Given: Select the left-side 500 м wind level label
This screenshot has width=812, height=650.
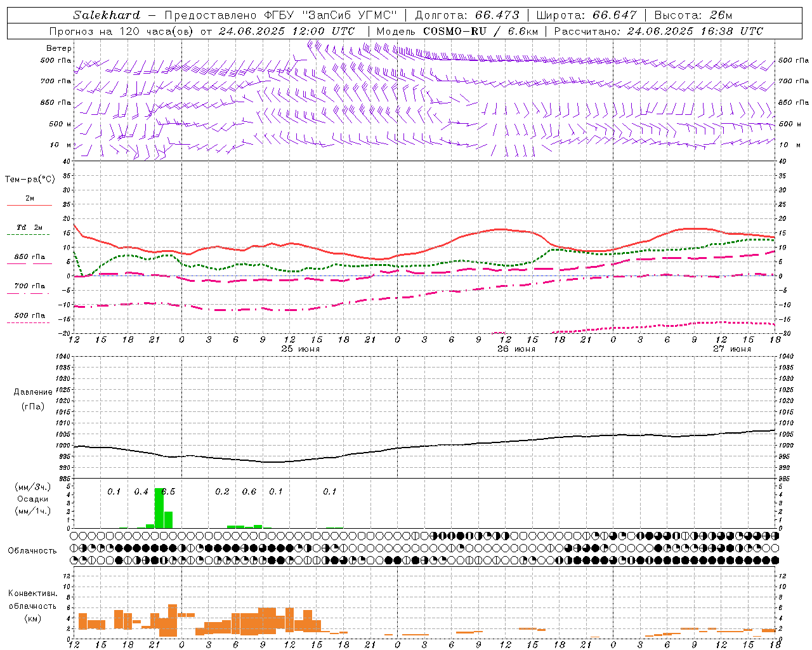Looking at the screenshot, I should tap(61, 124).
